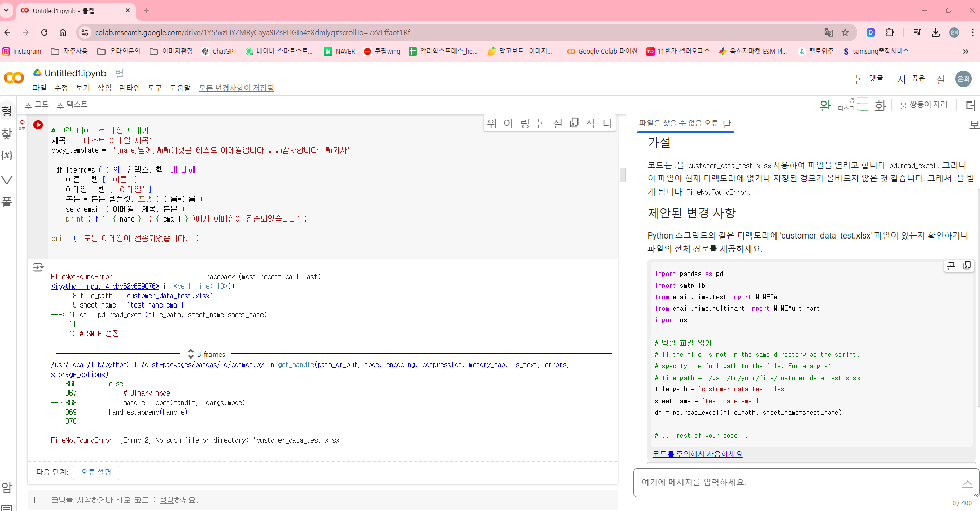
Task: Open the 쌍둥이 자리 Gemini button
Action: click(x=923, y=105)
